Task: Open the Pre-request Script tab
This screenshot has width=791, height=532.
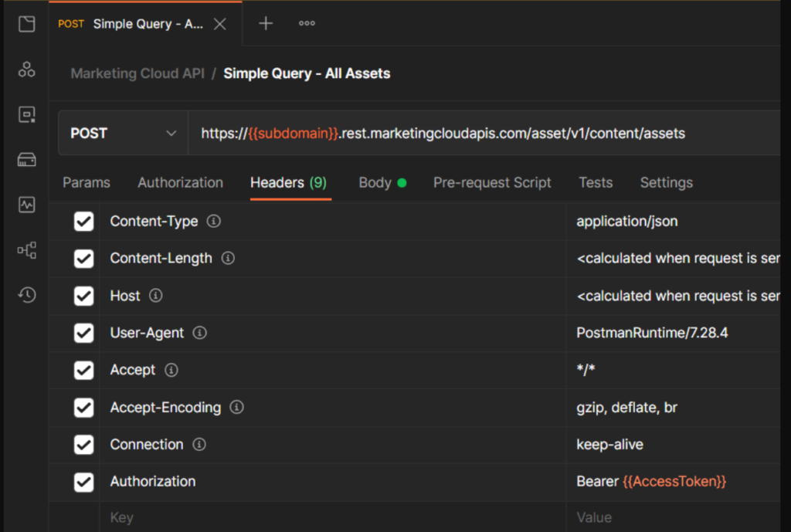Action: pyautogui.click(x=492, y=182)
